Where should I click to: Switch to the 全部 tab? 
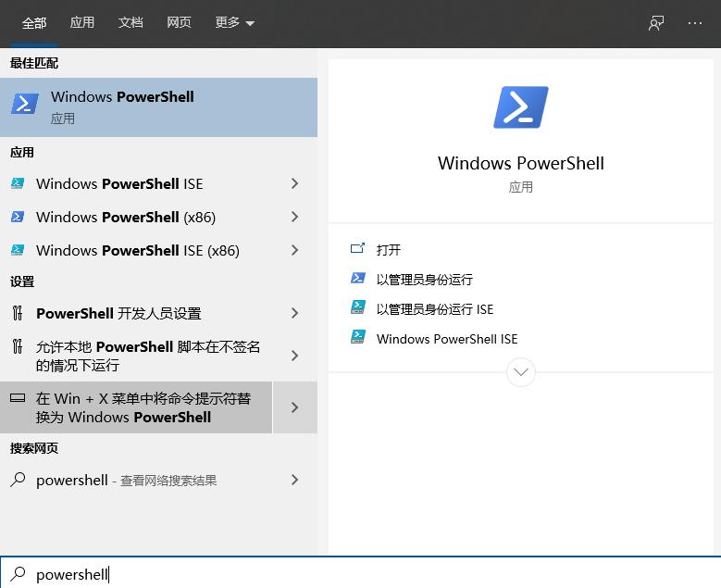click(34, 23)
